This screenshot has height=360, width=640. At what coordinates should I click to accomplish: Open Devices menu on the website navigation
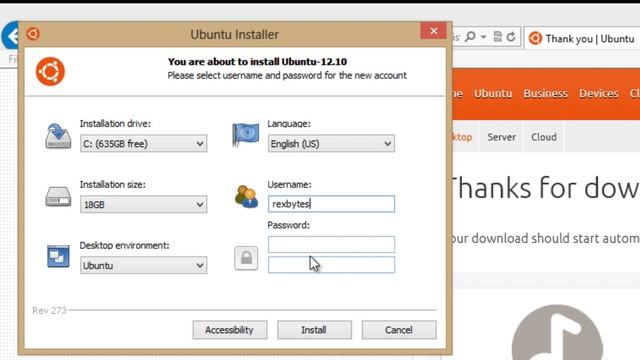598,93
